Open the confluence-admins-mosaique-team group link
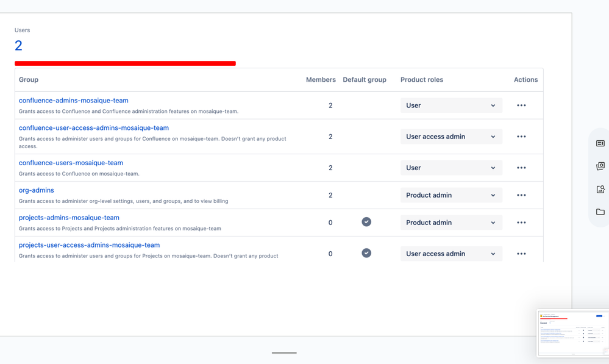609x364 pixels. (73, 100)
